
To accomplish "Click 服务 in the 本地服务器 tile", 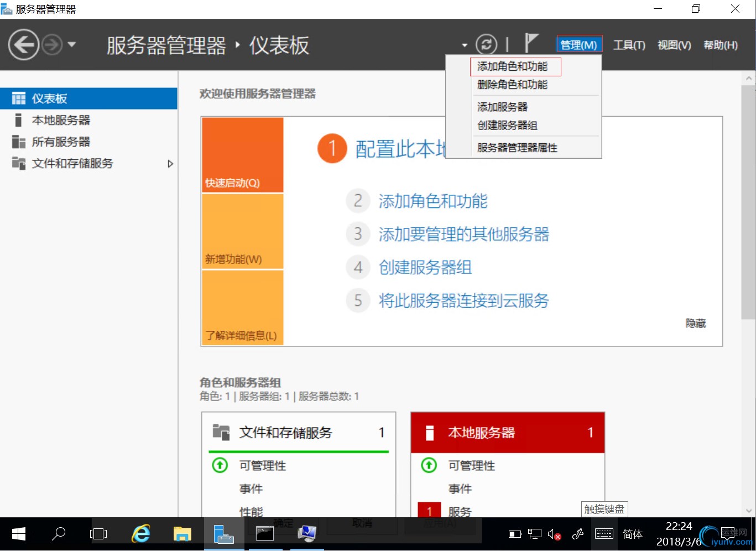I will [460, 512].
